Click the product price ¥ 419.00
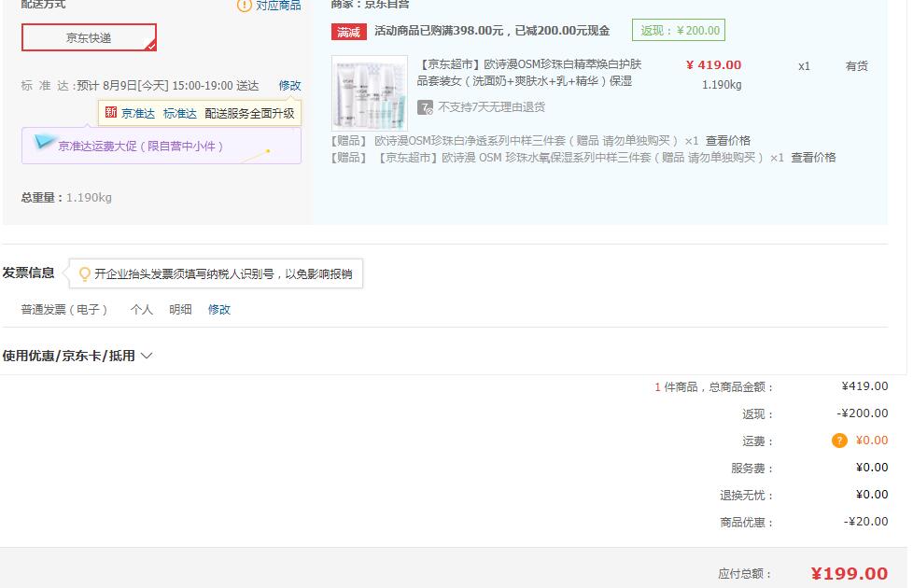The width and height of the screenshot is (913, 588). (x=714, y=65)
